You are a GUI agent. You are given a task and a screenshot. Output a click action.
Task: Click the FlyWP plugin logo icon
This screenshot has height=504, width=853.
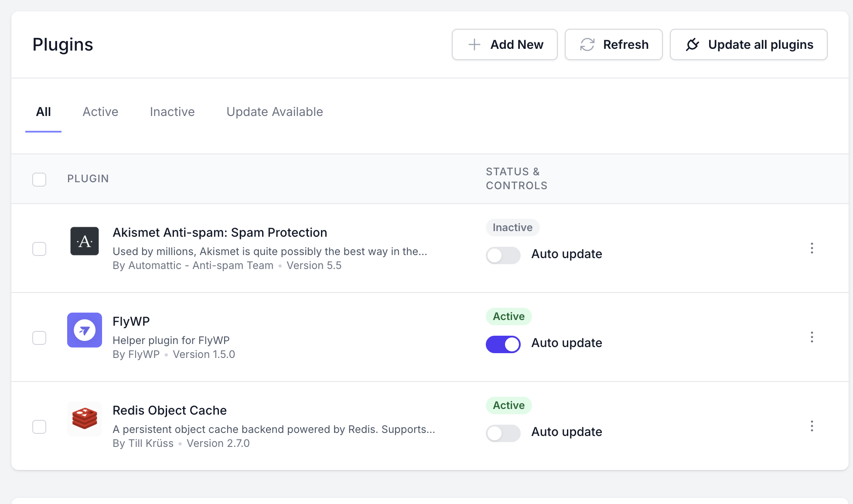[85, 330]
